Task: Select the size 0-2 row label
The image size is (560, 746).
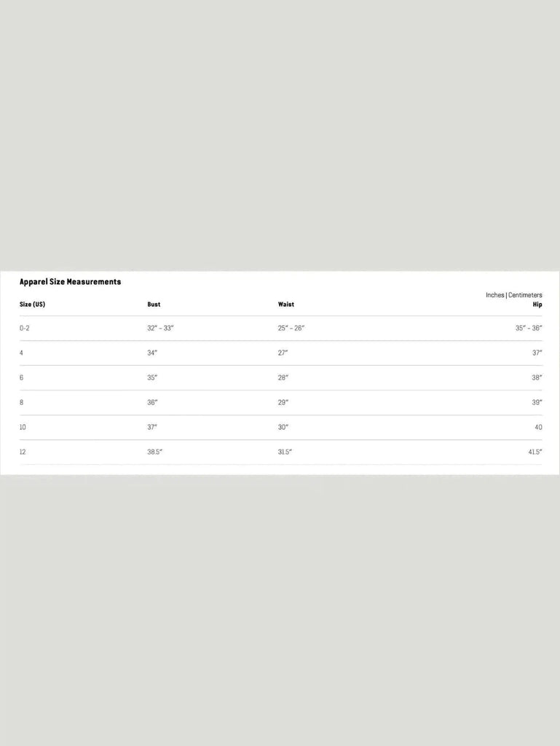Action: [25, 328]
